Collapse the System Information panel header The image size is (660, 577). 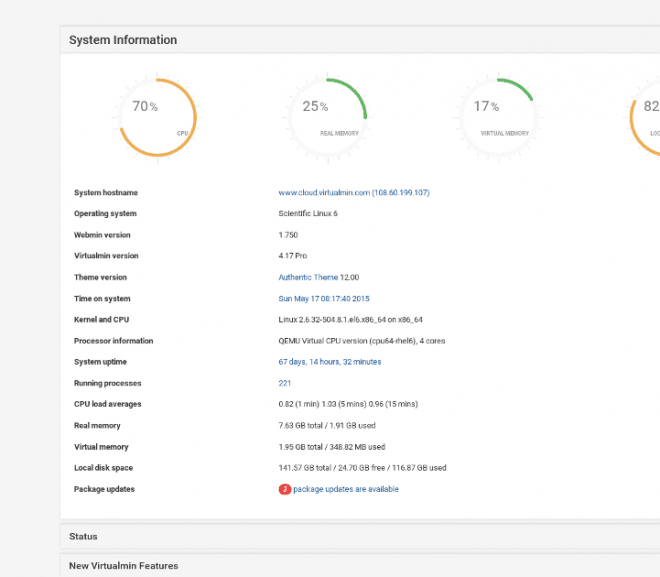[x=360, y=40]
